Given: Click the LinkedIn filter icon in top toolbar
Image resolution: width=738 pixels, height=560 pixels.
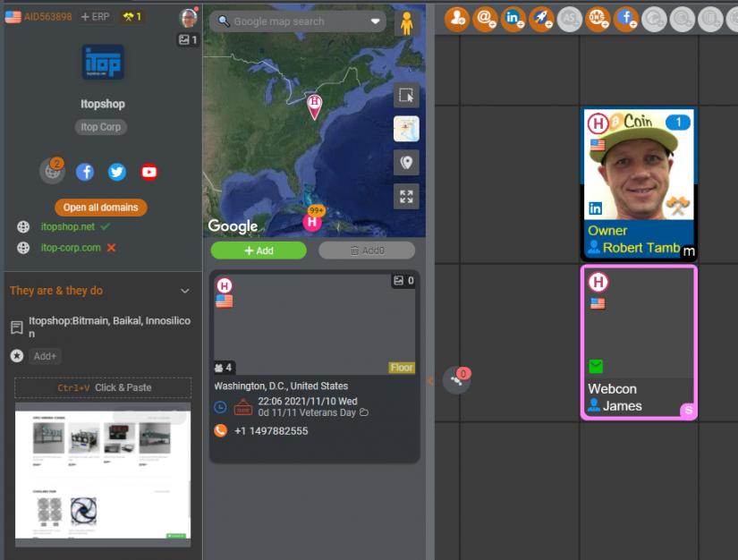Looking at the screenshot, I should tap(514, 17).
